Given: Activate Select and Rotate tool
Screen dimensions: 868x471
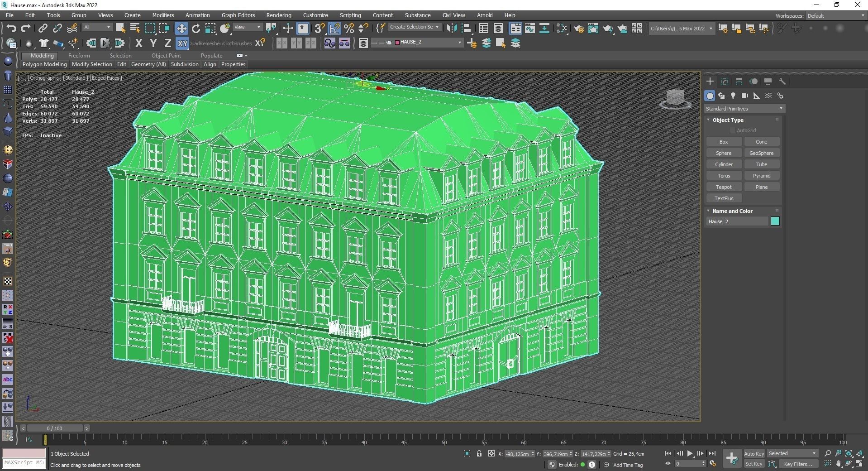Looking at the screenshot, I should point(196,28).
